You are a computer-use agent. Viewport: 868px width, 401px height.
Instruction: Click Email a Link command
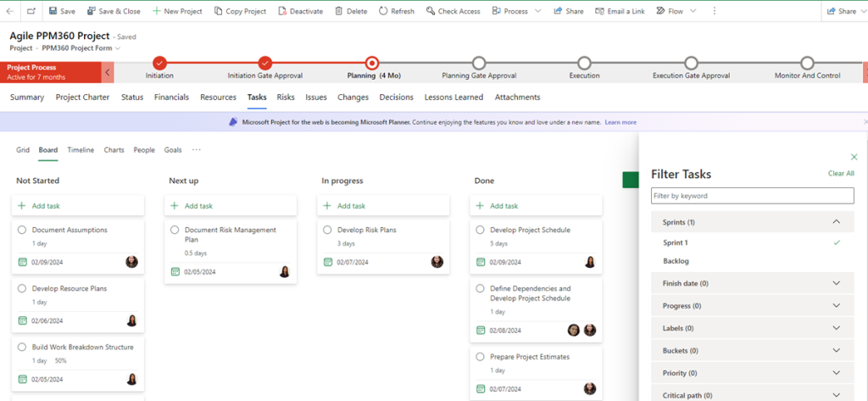620,11
